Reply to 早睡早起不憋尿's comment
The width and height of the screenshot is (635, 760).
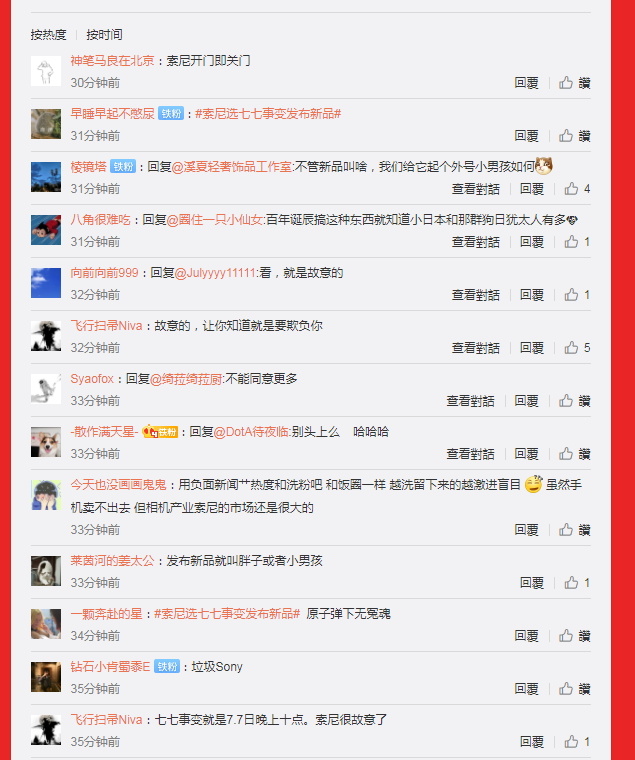(x=526, y=136)
